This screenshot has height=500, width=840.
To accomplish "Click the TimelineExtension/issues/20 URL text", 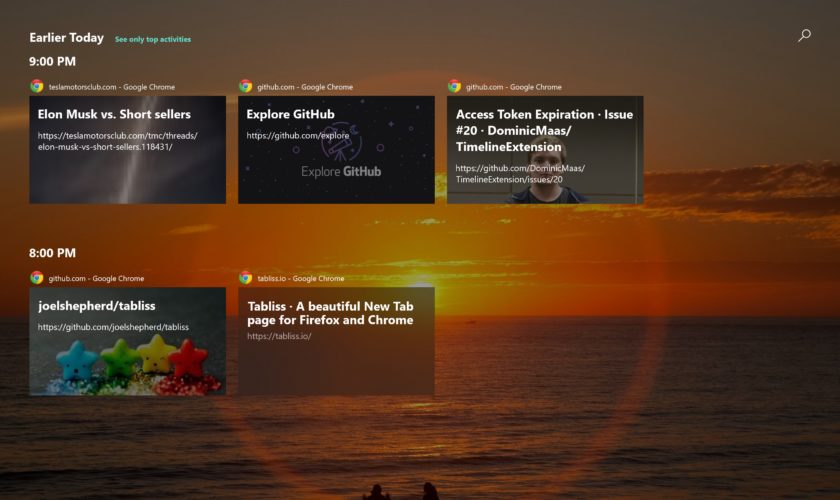I will tap(520, 174).
